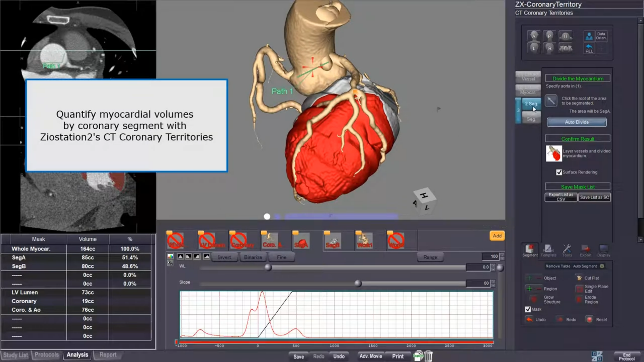Click the trash can icon in bottom bar
Image resolution: width=644 pixels, height=362 pixels.
(429, 356)
